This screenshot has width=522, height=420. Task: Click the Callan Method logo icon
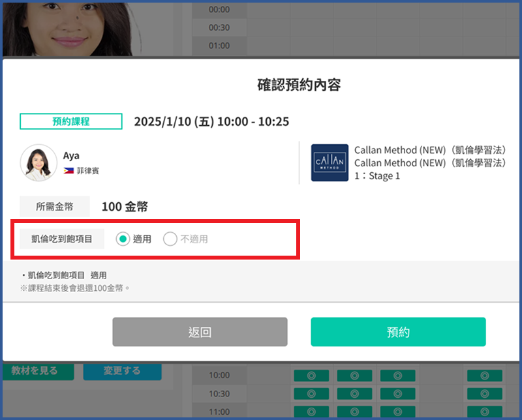point(330,162)
